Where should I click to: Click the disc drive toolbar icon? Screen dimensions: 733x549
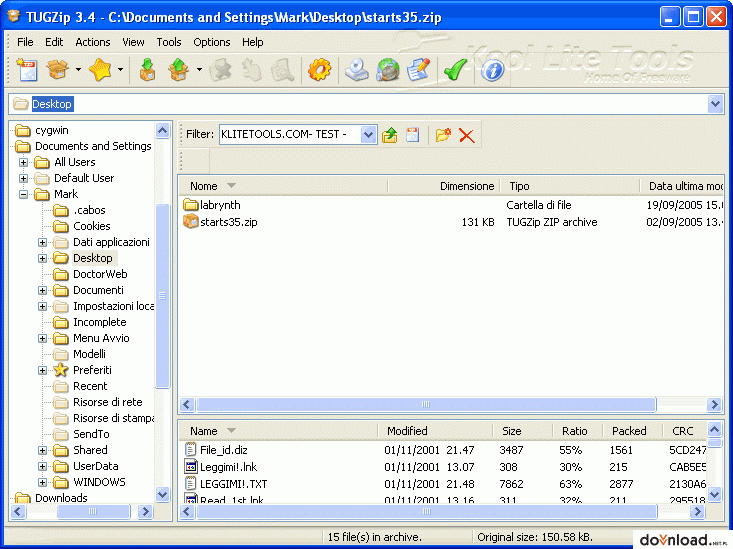pyautogui.click(x=357, y=70)
